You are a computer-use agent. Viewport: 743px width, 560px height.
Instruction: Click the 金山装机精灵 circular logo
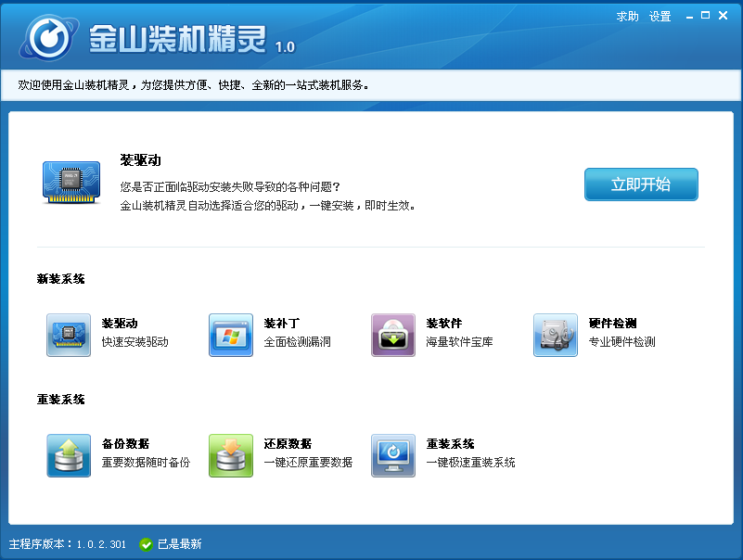(48, 37)
